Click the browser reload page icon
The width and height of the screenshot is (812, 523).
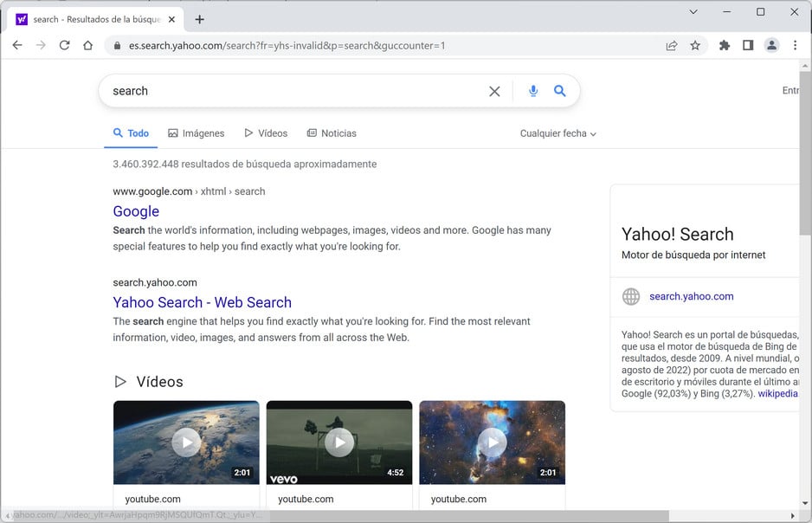[64, 46]
